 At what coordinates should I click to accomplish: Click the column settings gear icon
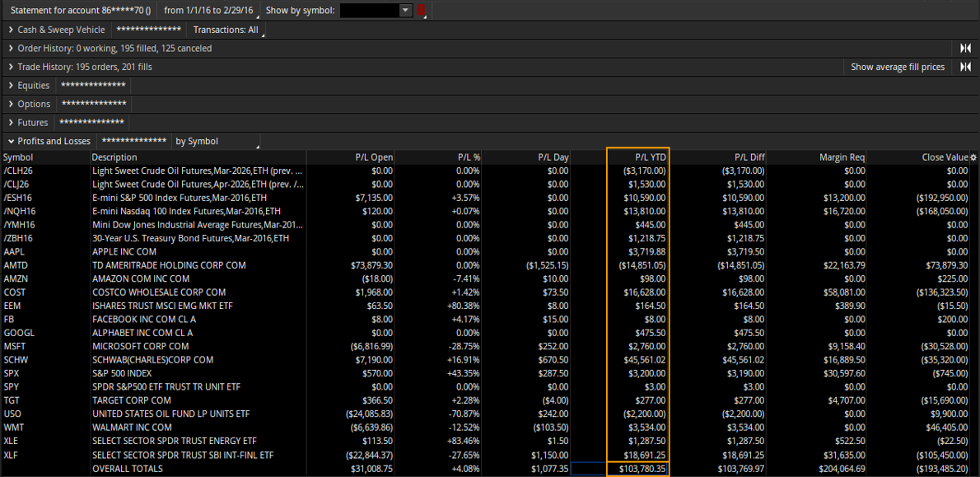(973, 157)
